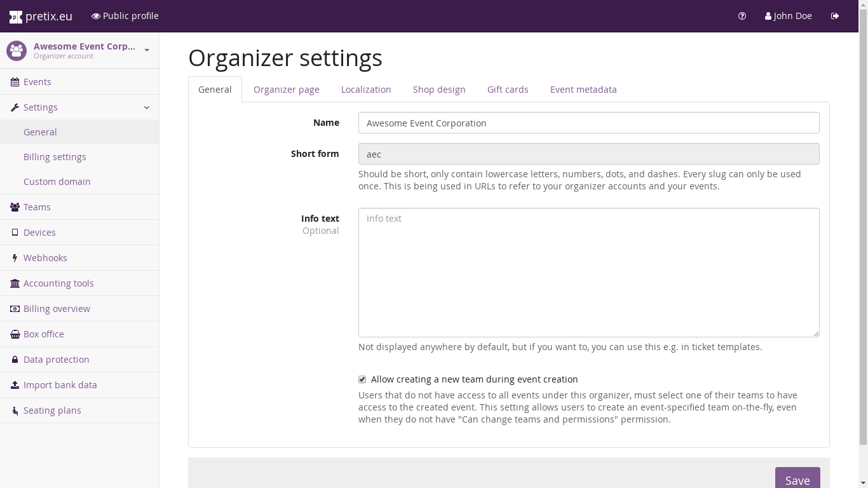Viewport: 868px width, 488px height.
Task: Open the Gift cards tab
Action: (x=508, y=90)
